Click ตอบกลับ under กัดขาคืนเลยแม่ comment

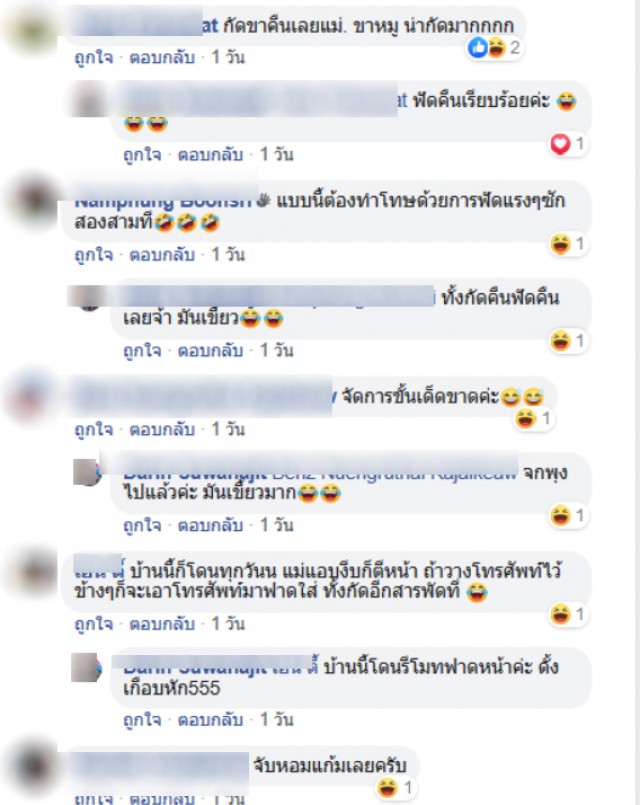point(162,58)
